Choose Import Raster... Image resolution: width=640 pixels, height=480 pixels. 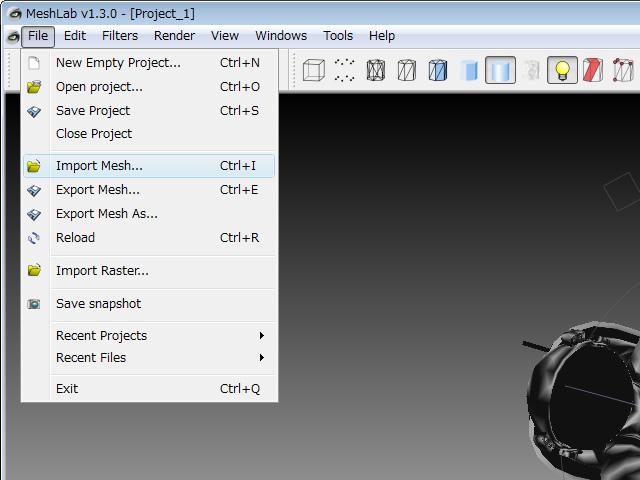[x=149, y=271]
